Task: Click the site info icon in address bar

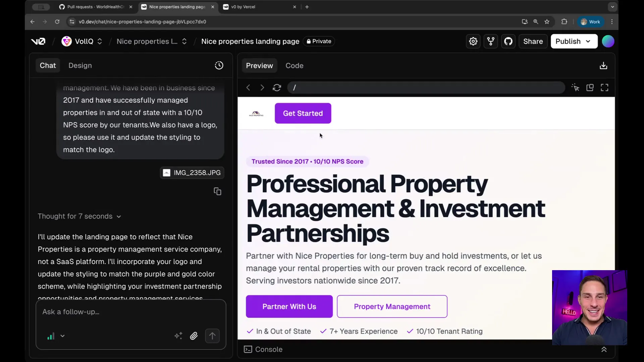Action: [x=71, y=21]
